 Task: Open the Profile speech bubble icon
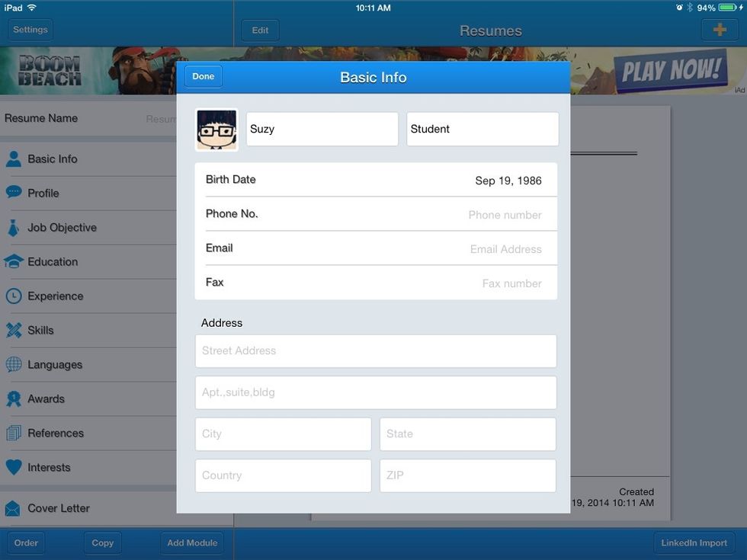pos(15,193)
